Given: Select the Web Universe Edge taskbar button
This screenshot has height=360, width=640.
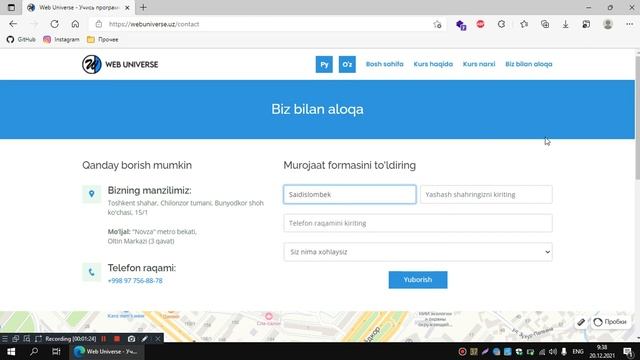Looking at the screenshot, I should tap(107, 351).
